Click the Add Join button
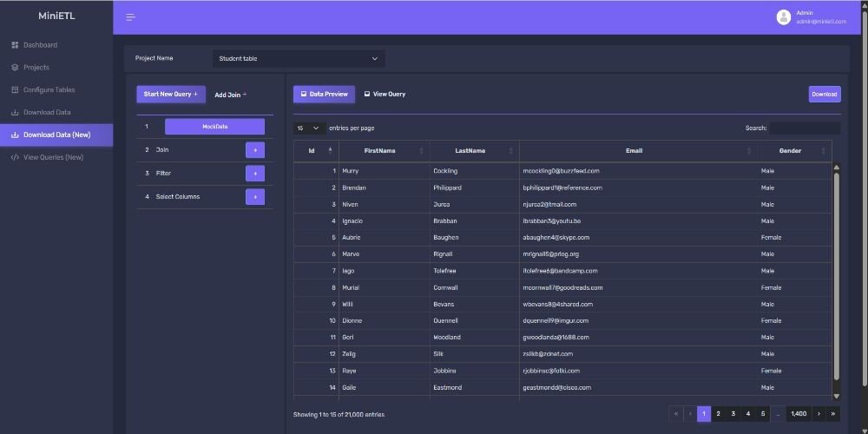The width and height of the screenshot is (868, 434). click(230, 95)
